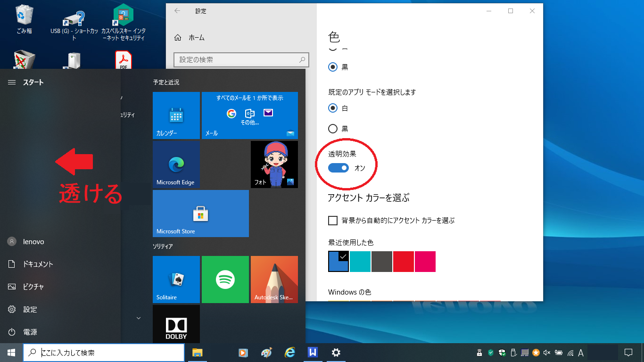Open the Power (電源) menu
This screenshot has height=362, width=644.
click(60, 332)
